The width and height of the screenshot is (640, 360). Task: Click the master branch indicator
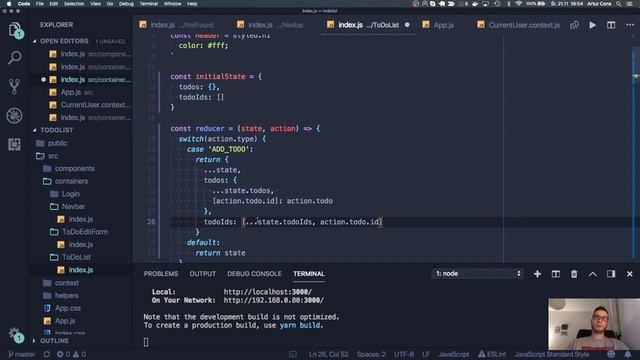(x=22, y=354)
